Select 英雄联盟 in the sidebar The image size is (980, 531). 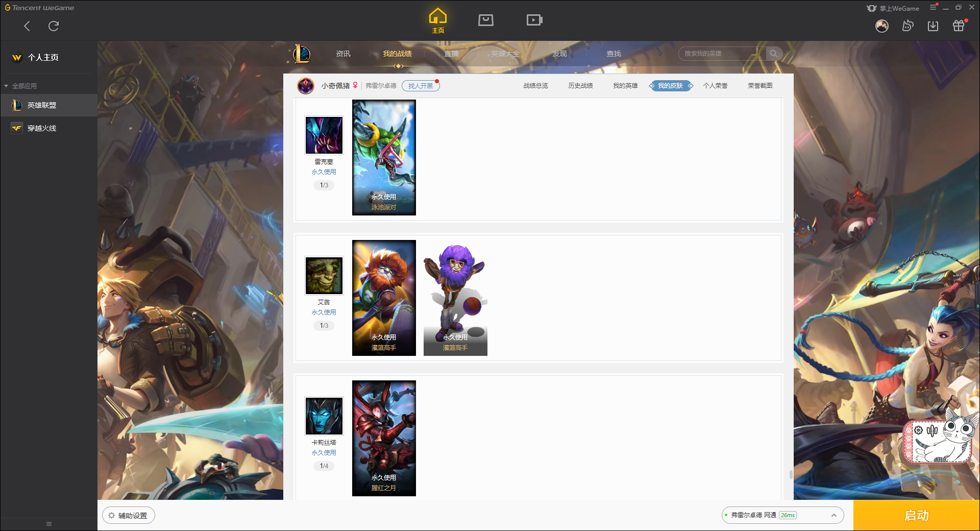tap(49, 105)
